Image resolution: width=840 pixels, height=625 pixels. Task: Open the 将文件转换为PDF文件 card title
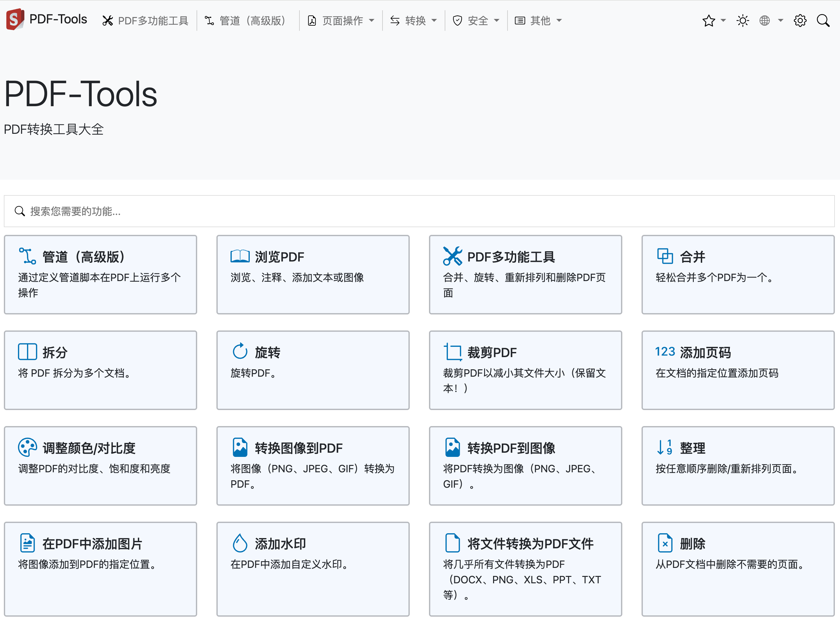pyautogui.click(x=530, y=544)
